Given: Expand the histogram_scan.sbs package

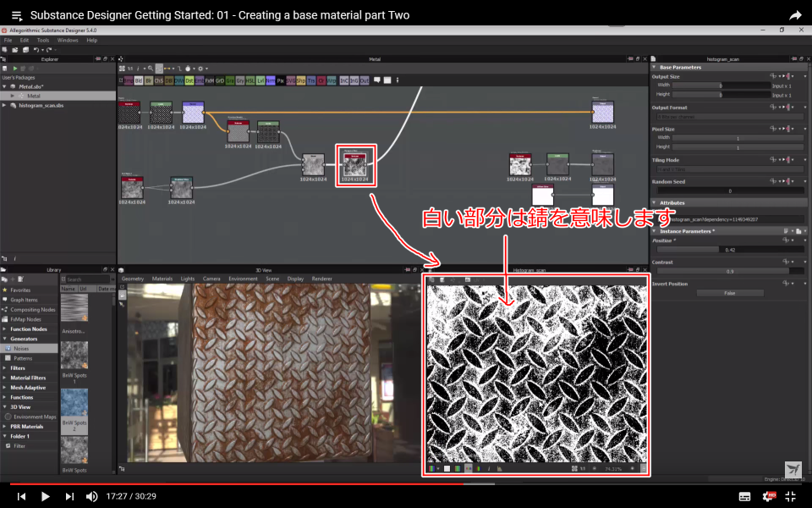Looking at the screenshot, I should tap(5, 105).
